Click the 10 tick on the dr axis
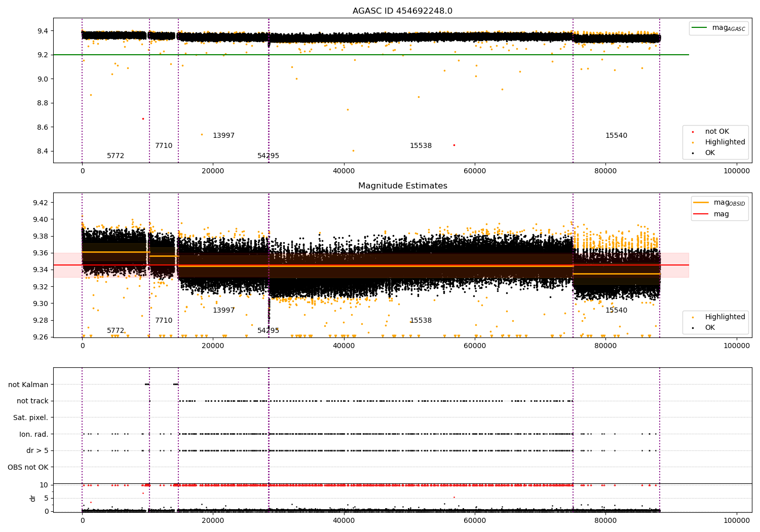Viewport: 760px width, 532px height. click(44, 485)
